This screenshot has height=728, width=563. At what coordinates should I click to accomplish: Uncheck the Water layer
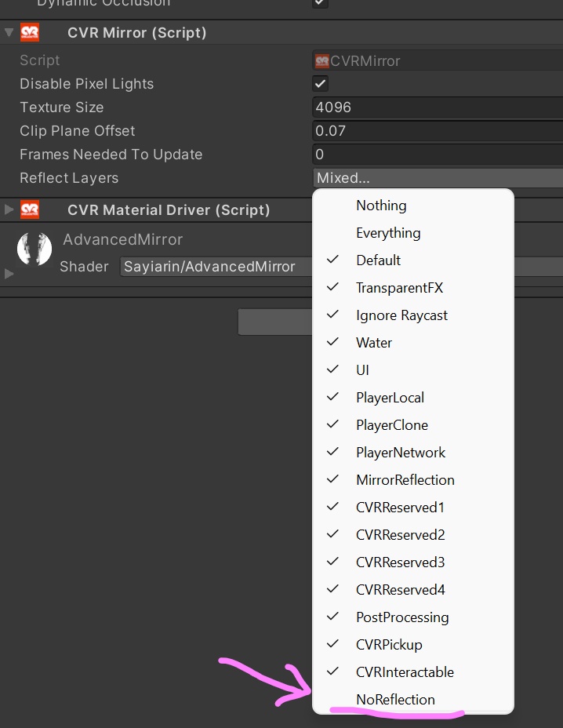pos(413,342)
